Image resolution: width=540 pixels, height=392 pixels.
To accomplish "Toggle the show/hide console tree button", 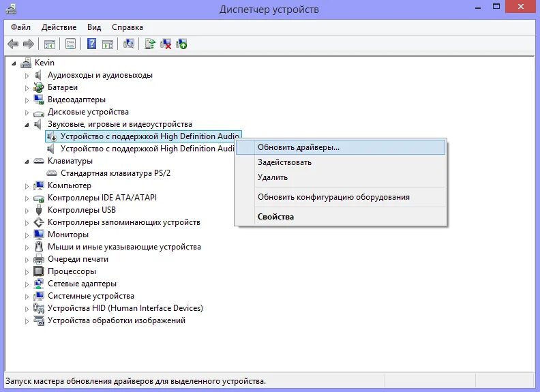I will click(x=50, y=44).
